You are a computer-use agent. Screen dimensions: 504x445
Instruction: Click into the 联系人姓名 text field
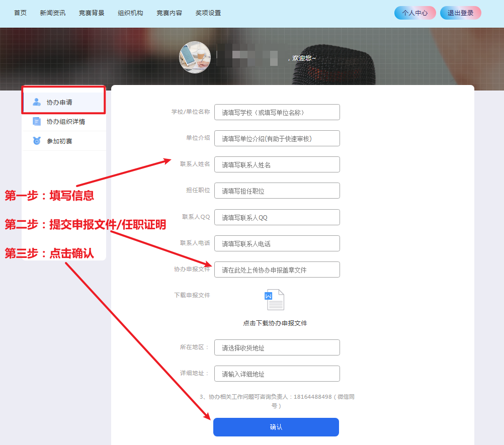[277, 164]
